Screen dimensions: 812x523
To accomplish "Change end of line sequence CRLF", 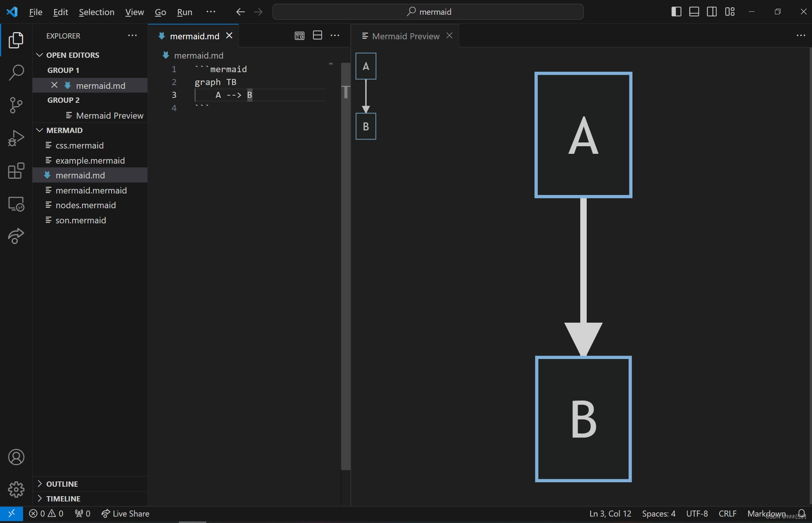I will point(727,514).
